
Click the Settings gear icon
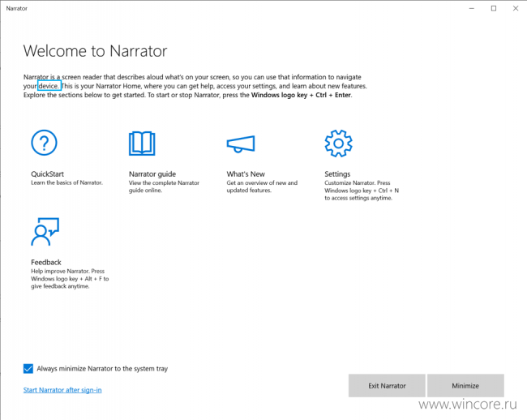click(x=338, y=144)
